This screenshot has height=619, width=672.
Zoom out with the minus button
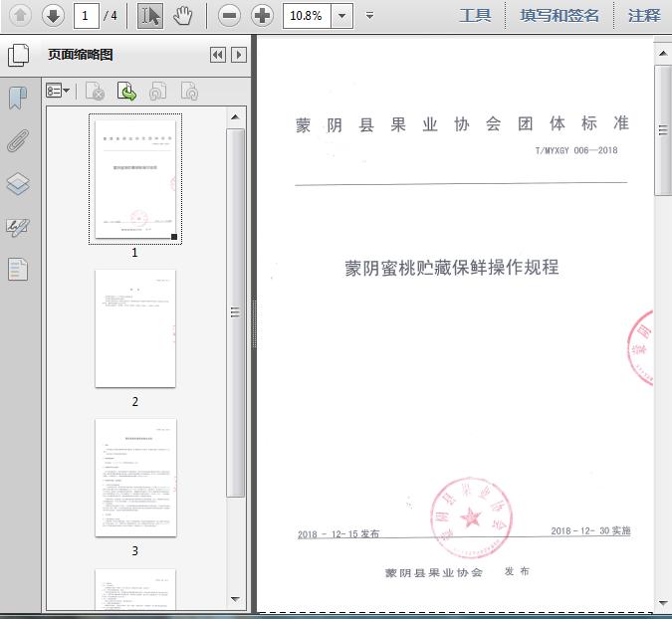coord(229,16)
